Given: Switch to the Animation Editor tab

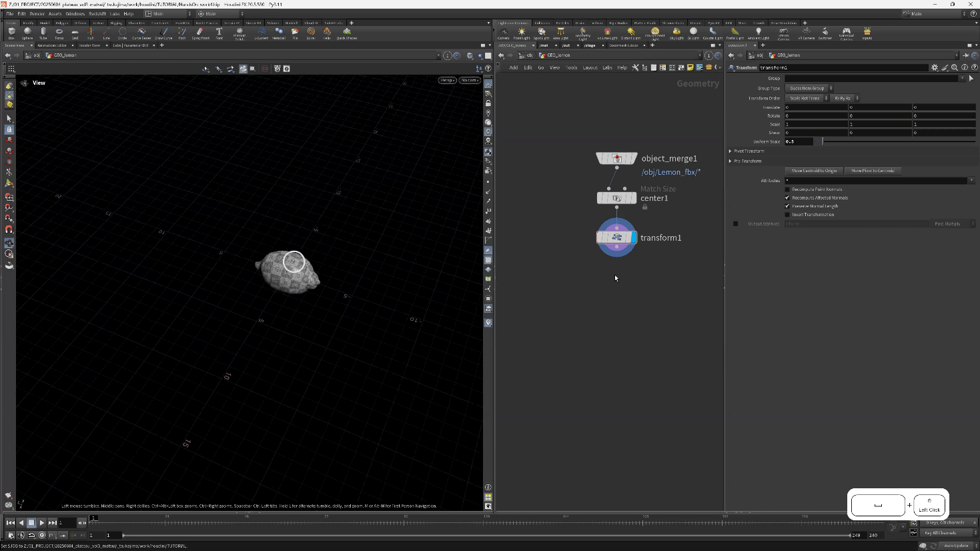Looking at the screenshot, I should [x=52, y=45].
